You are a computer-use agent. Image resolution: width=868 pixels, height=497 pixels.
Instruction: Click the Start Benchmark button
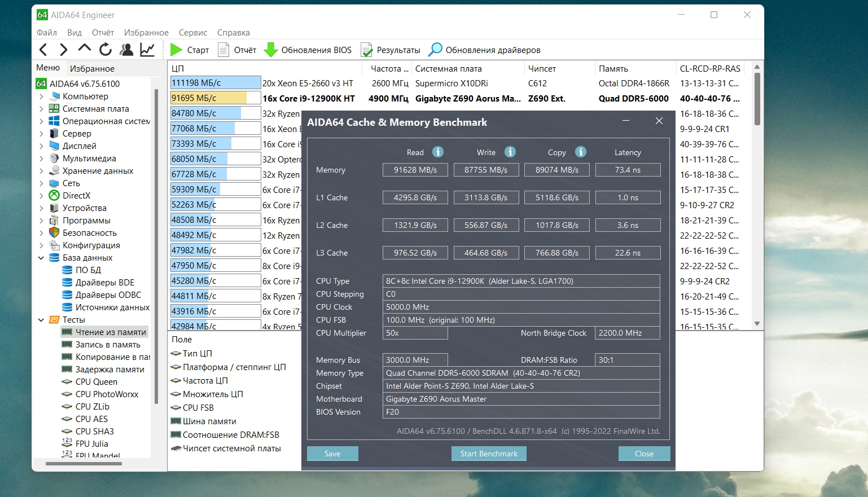tap(489, 454)
